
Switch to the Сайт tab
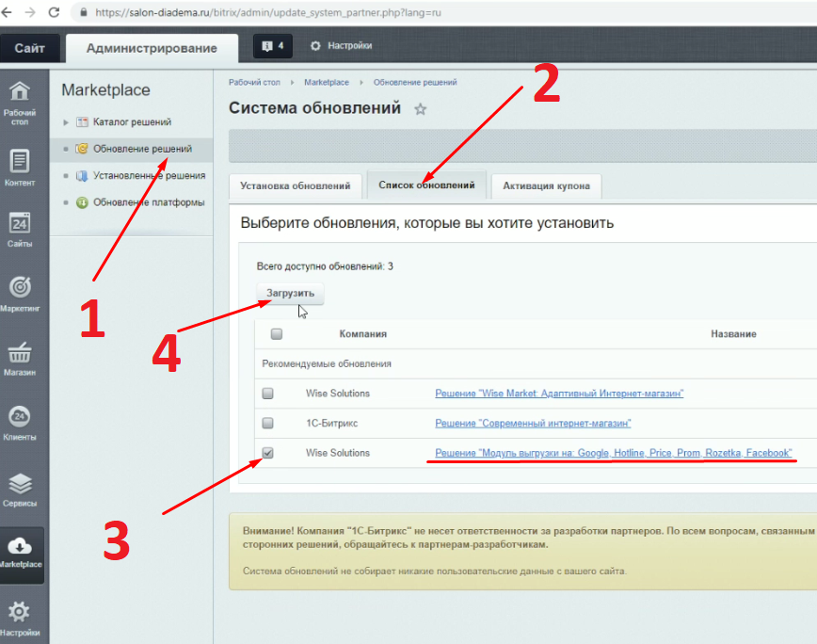[30, 48]
